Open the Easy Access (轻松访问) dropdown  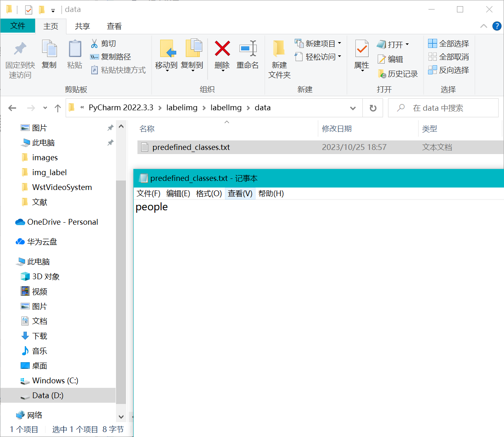click(318, 57)
